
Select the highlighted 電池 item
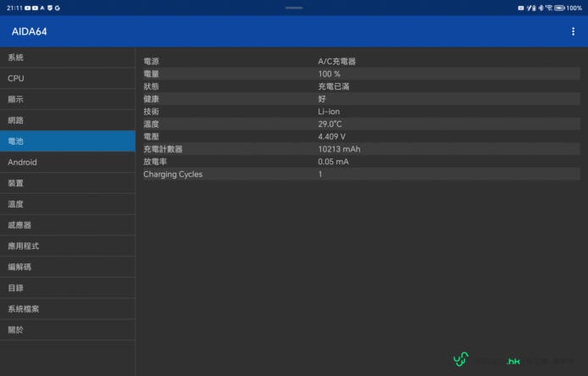point(68,141)
